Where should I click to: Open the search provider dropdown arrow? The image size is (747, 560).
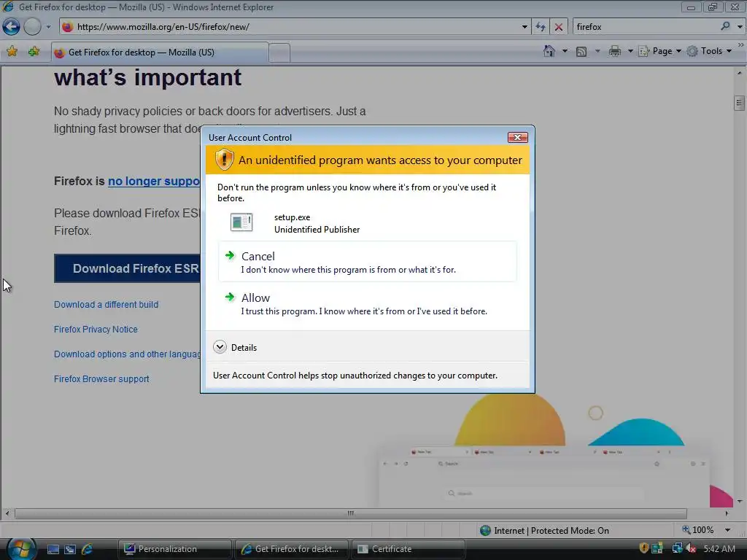pos(740,27)
